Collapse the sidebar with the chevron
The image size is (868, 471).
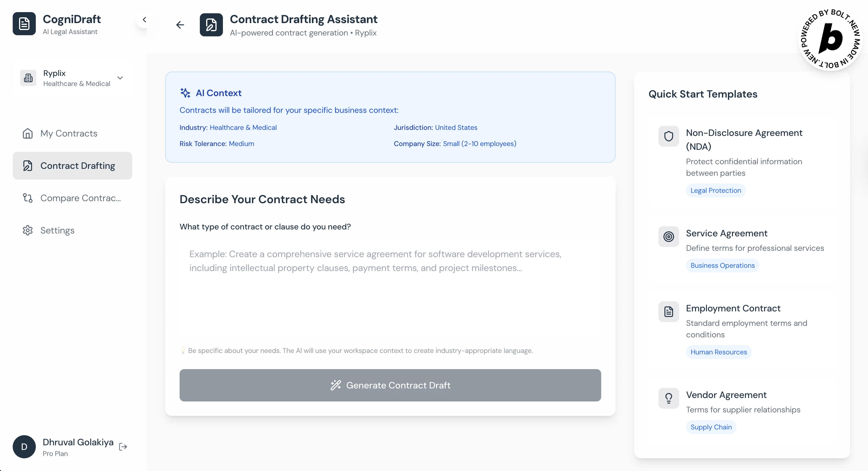coord(144,20)
